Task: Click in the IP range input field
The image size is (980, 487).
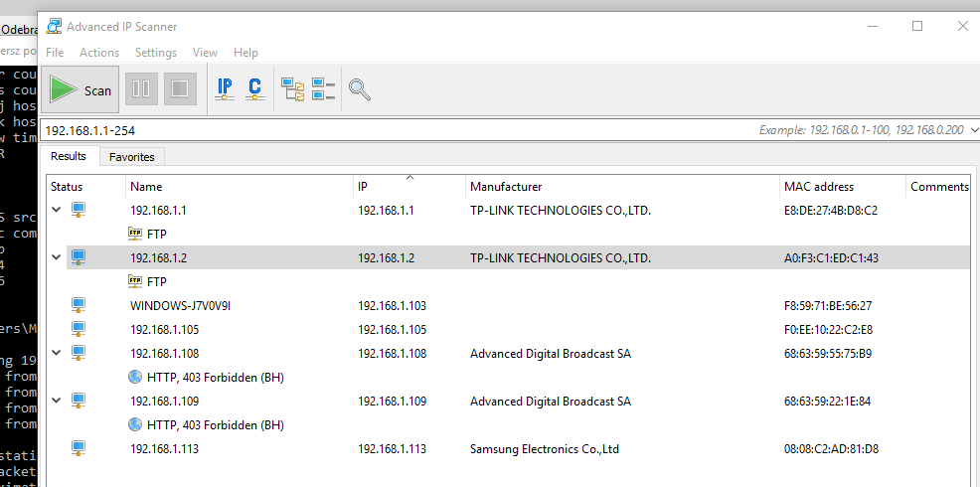Action: tap(400, 130)
